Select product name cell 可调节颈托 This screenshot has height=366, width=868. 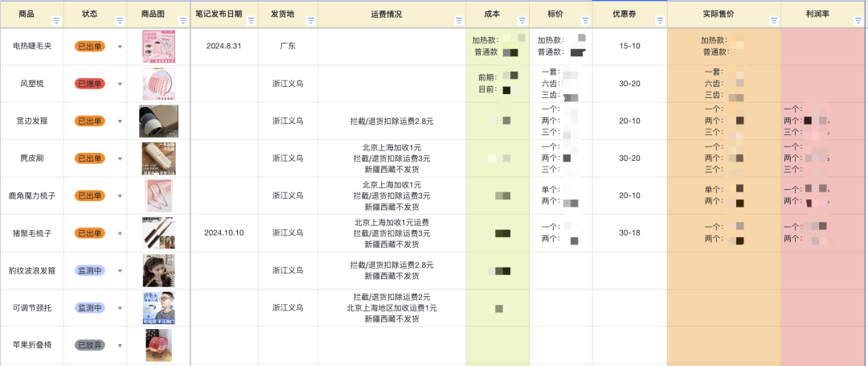[32, 308]
